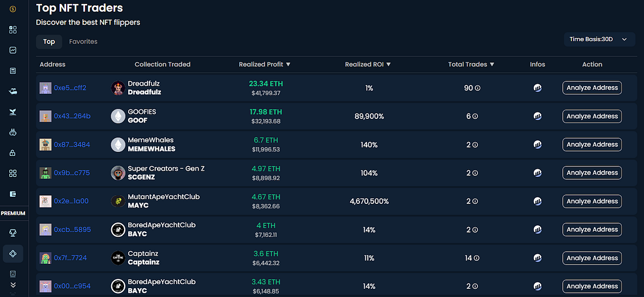Click info circle next to 90 total trades
644x297 pixels.
478,88
